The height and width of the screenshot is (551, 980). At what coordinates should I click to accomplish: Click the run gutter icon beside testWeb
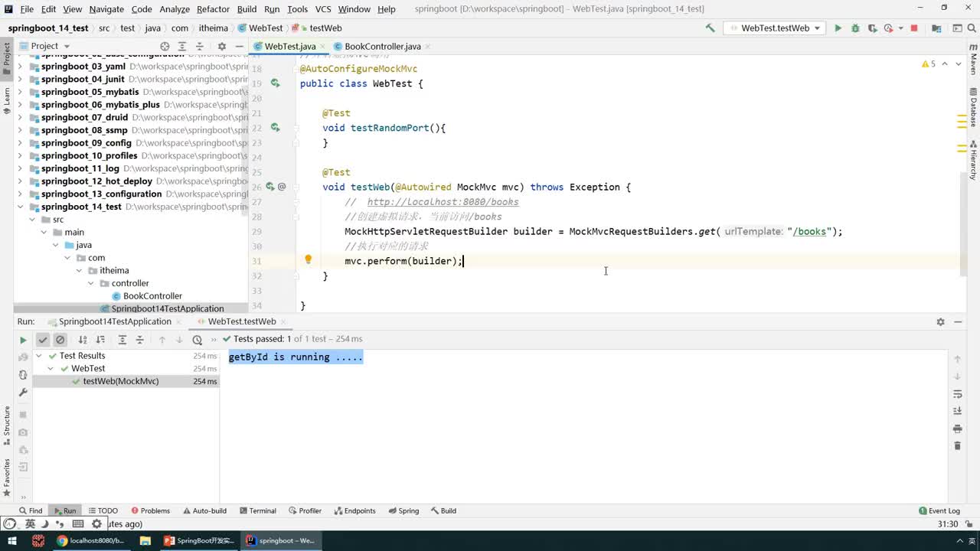click(270, 187)
